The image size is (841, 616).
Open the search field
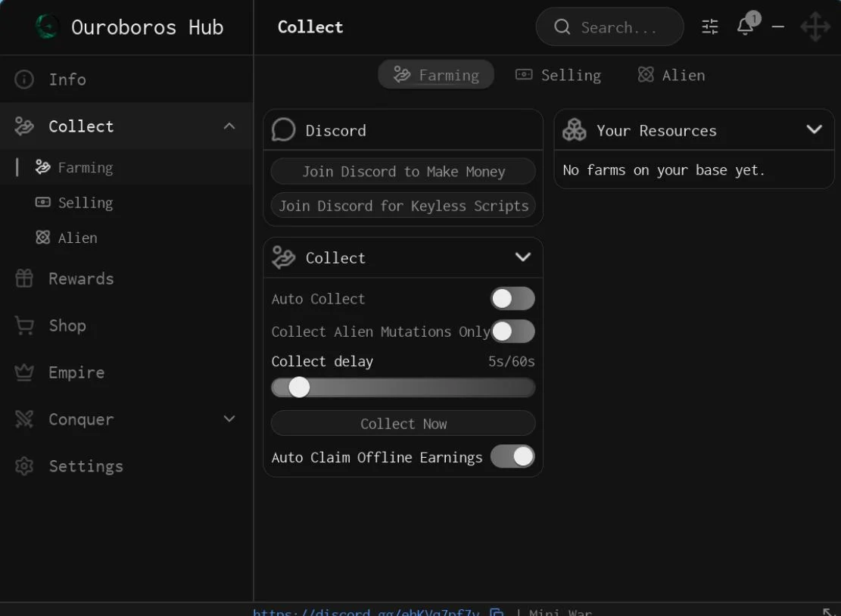point(609,26)
